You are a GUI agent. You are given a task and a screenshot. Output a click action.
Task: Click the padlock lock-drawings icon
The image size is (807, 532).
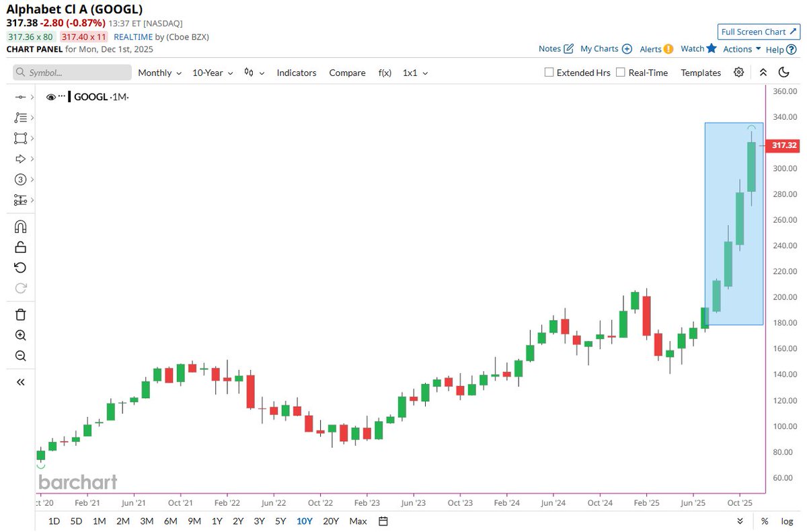point(20,247)
